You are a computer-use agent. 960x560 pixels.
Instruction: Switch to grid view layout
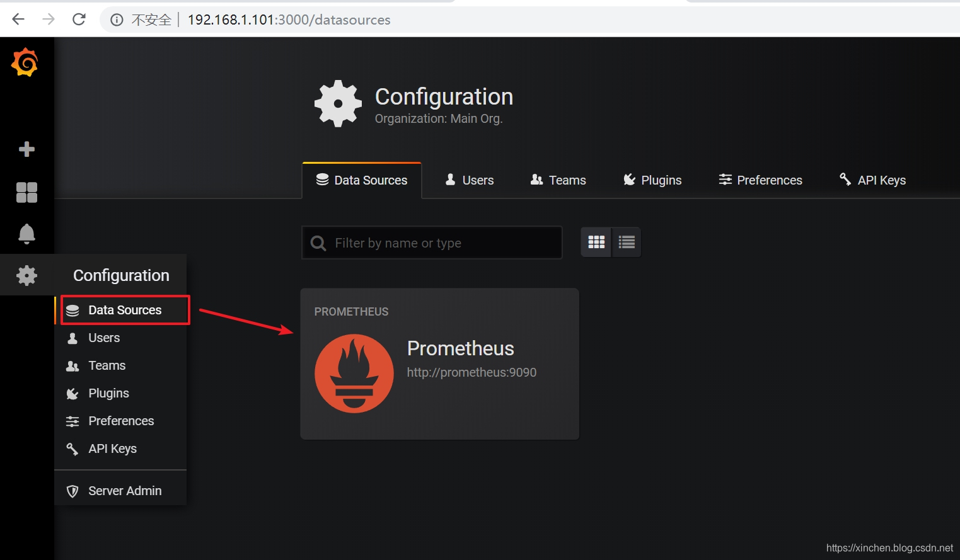pos(596,243)
